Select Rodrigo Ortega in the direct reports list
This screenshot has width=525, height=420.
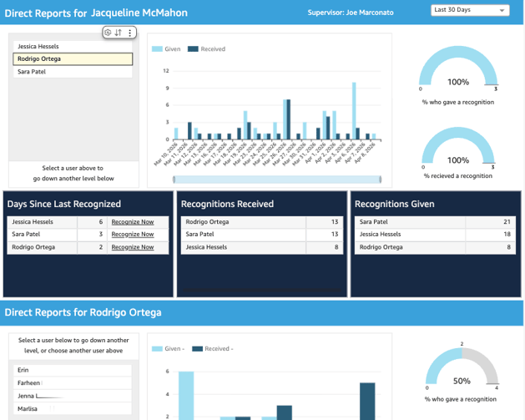(72, 59)
